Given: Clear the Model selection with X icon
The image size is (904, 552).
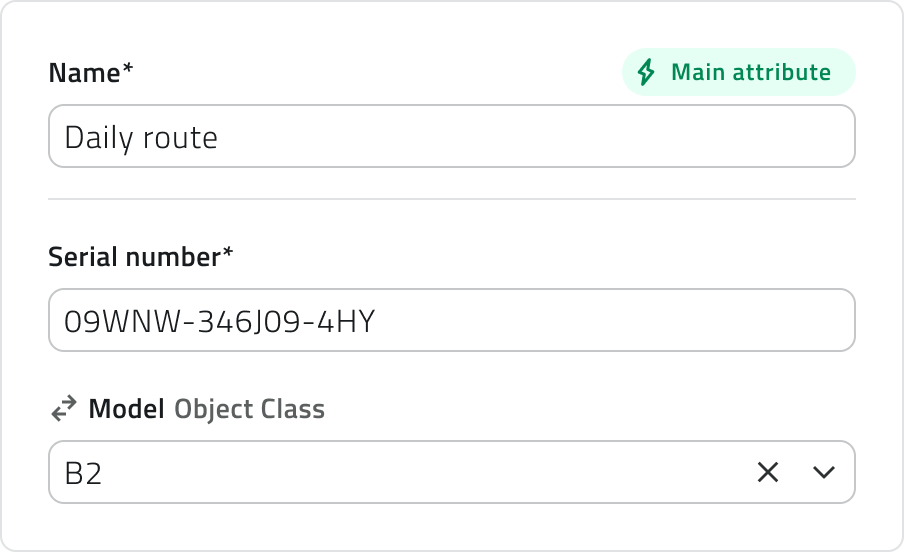Looking at the screenshot, I should [768, 472].
